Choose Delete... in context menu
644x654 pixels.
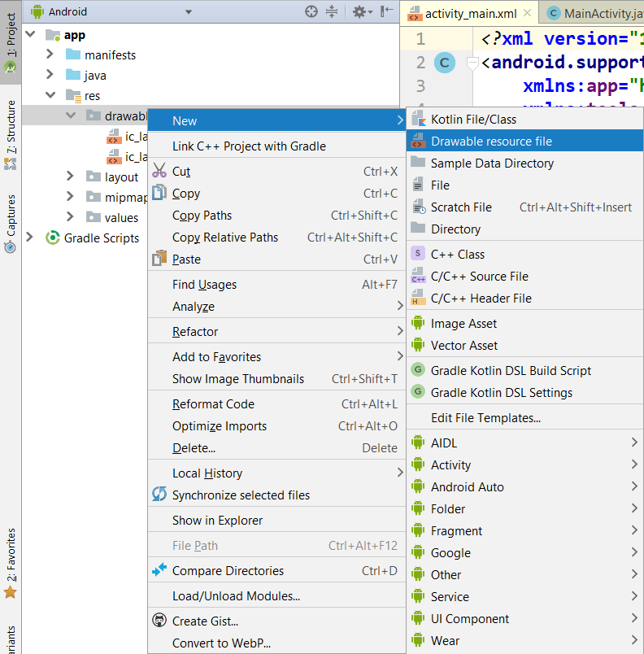pos(276,447)
